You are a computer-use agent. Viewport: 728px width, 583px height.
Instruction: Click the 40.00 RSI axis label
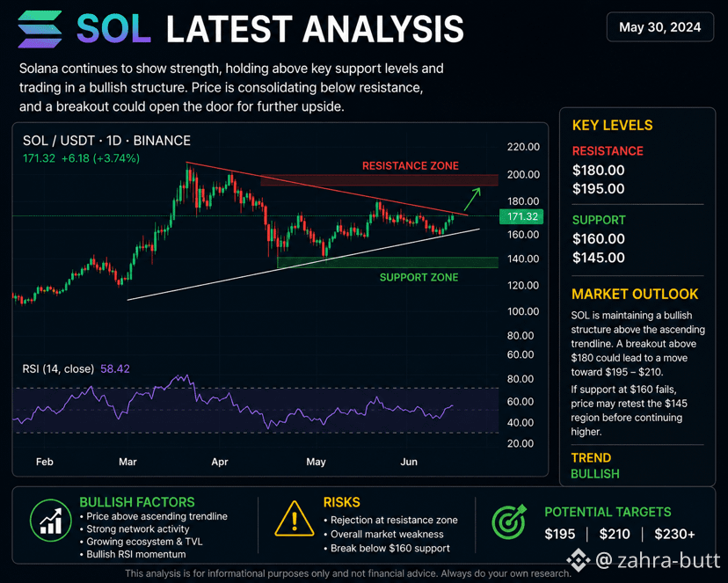pos(521,423)
